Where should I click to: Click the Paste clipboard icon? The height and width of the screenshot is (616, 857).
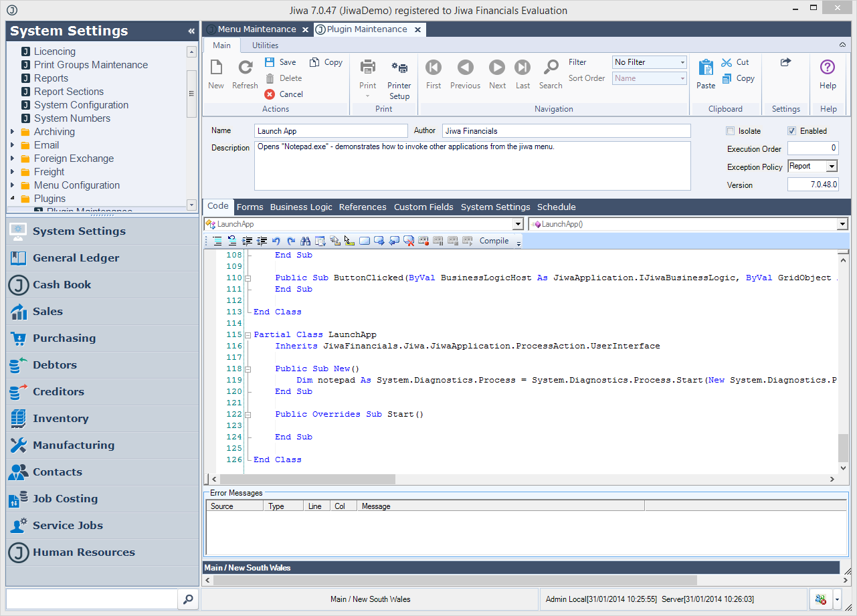coord(706,68)
